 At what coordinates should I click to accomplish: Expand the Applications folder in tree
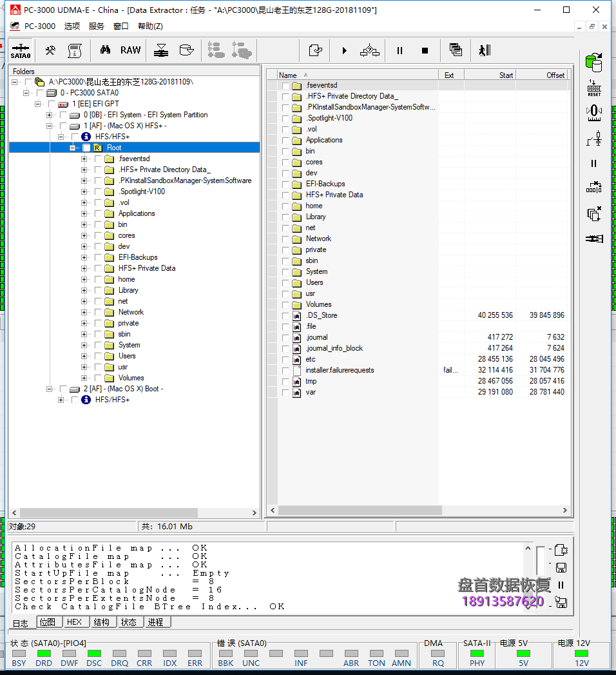(x=84, y=213)
